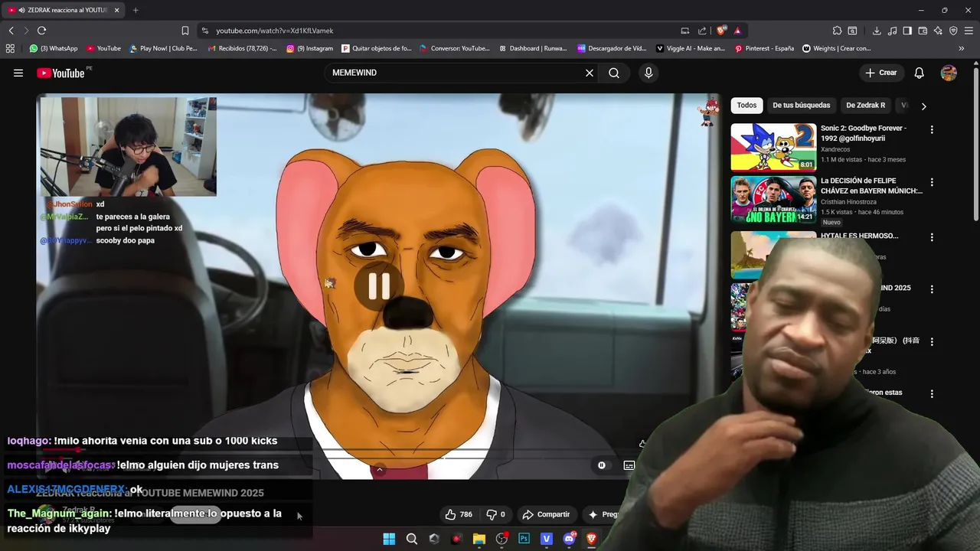Image resolution: width=980 pixels, height=551 pixels.
Task: Open Windows taskbar search
Action: pos(412,539)
